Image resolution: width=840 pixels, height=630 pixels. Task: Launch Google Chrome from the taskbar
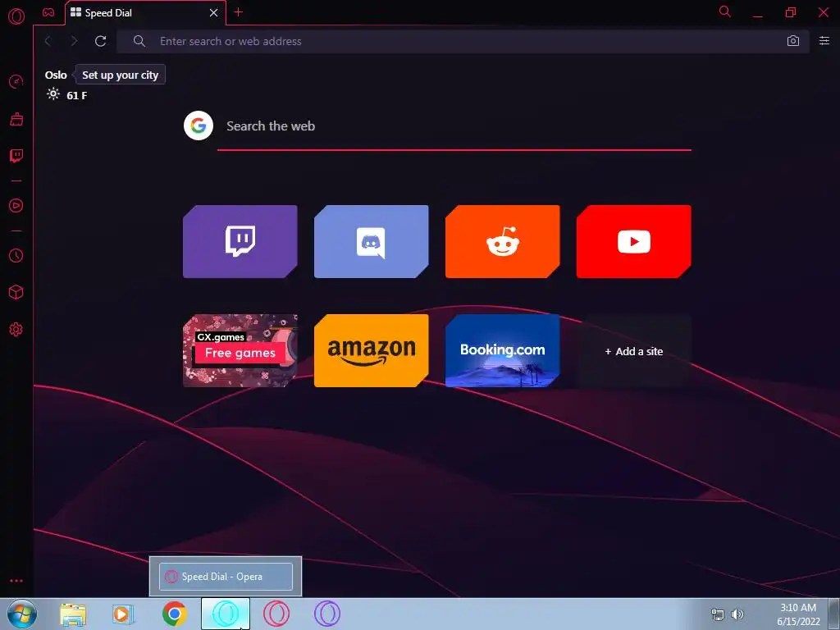tap(174, 614)
